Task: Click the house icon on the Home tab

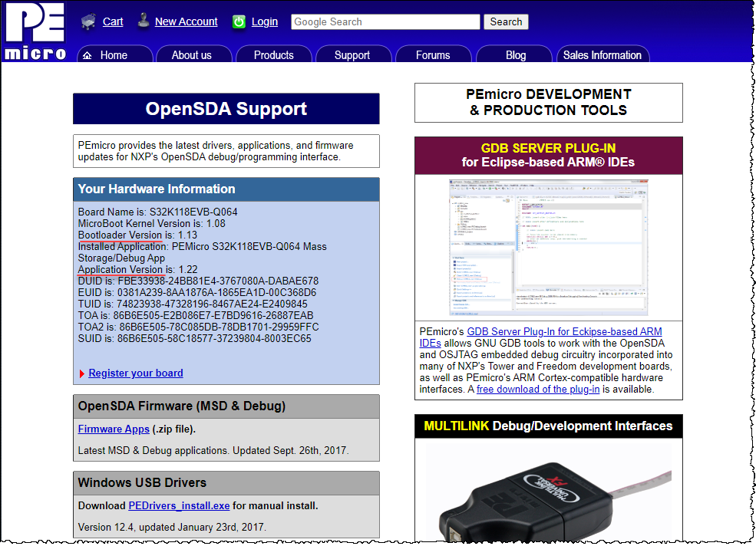Action: click(87, 55)
